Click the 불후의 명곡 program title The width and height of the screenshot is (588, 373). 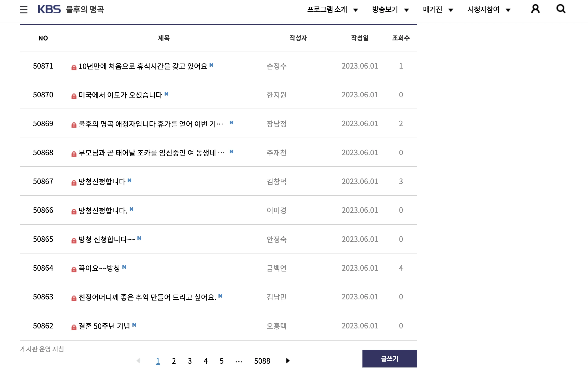click(x=85, y=10)
